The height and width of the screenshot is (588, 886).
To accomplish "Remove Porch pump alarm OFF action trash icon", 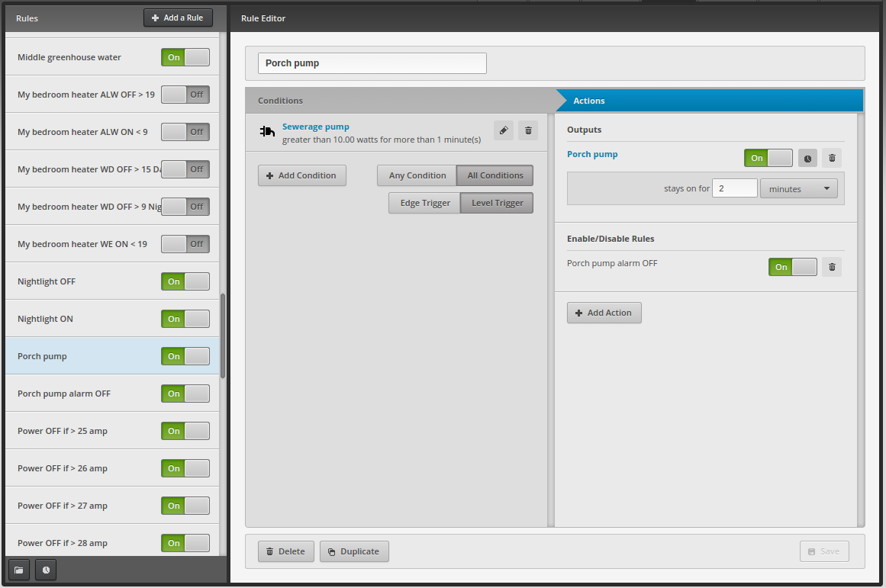I will [x=832, y=267].
